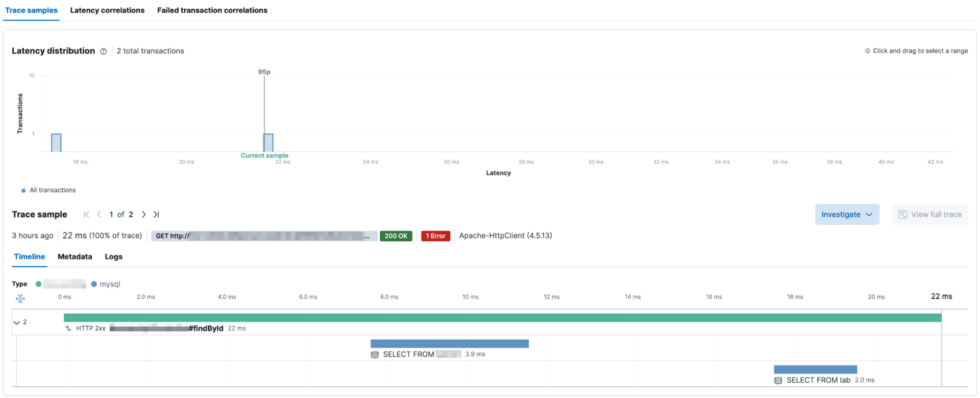Click the transaction icon next to HTTP 2xx
Image resolution: width=980 pixels, height=398 pixels.
coord(68,328)
